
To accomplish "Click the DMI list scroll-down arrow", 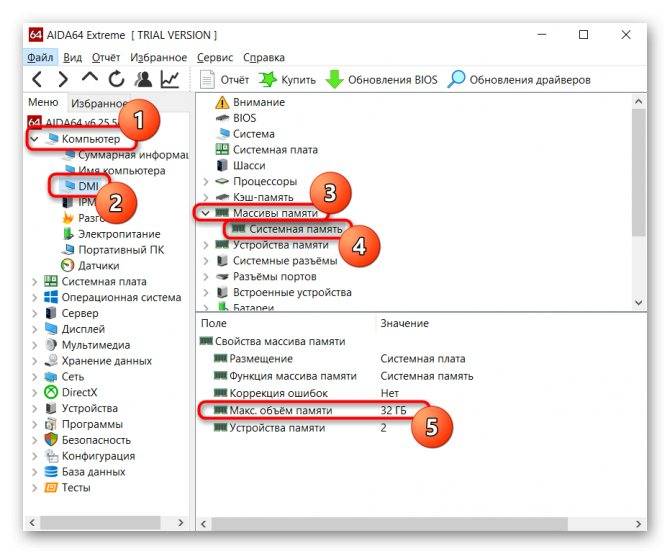I will [639, 302].
